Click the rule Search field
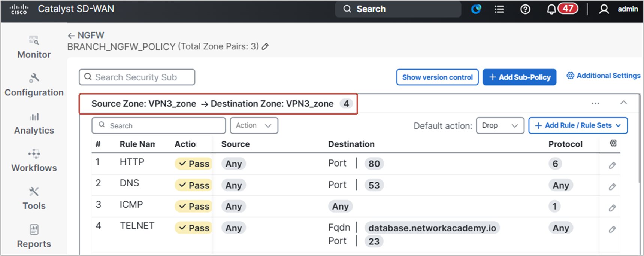 click(158, 125)
